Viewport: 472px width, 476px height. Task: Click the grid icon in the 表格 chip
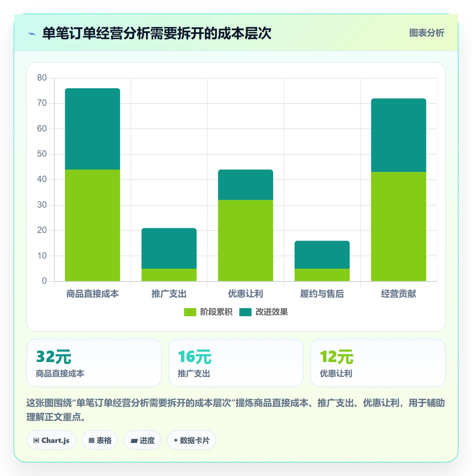point(91,441)
